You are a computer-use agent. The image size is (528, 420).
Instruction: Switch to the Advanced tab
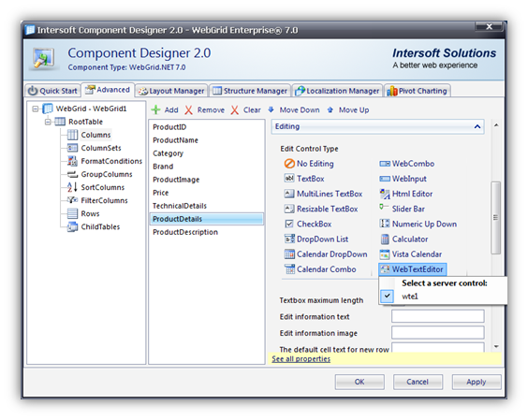tap(108, 90)
